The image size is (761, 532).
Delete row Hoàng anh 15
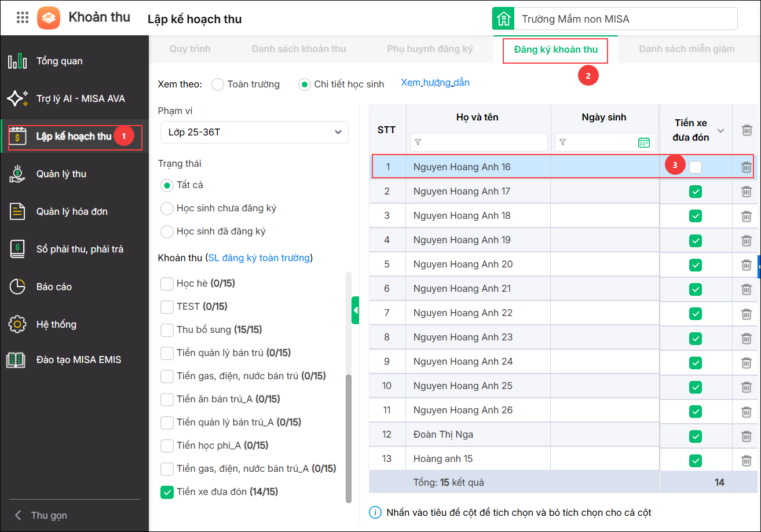747,461
